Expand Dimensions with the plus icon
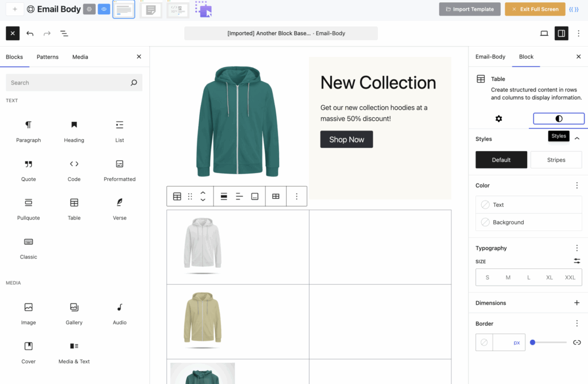The height and width of the screenshot is (384, 588). [577, 303]
